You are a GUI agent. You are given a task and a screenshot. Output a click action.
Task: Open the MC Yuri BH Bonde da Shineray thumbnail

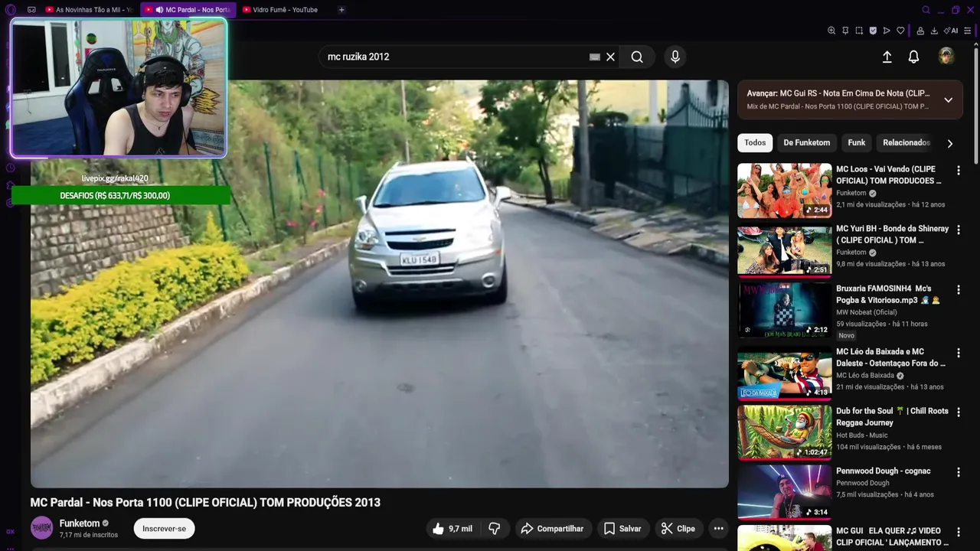(x=784, y=249)
